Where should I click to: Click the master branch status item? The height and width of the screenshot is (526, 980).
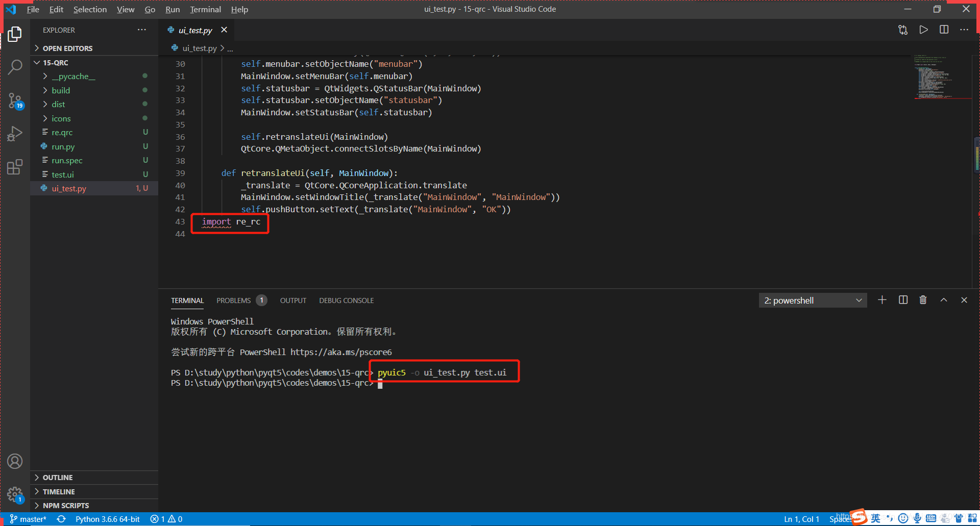pos(28,519)
